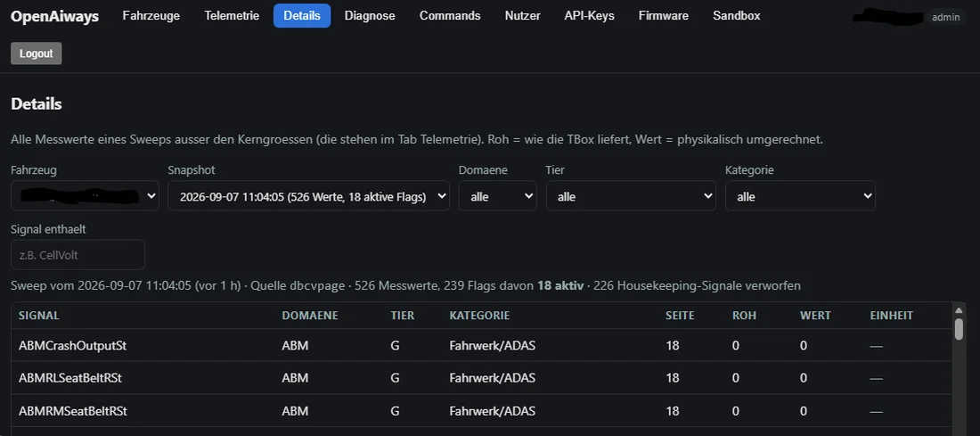Switch to the Telemetrie tab
This screenshot has width=980, height=436.
coord(232,16)
